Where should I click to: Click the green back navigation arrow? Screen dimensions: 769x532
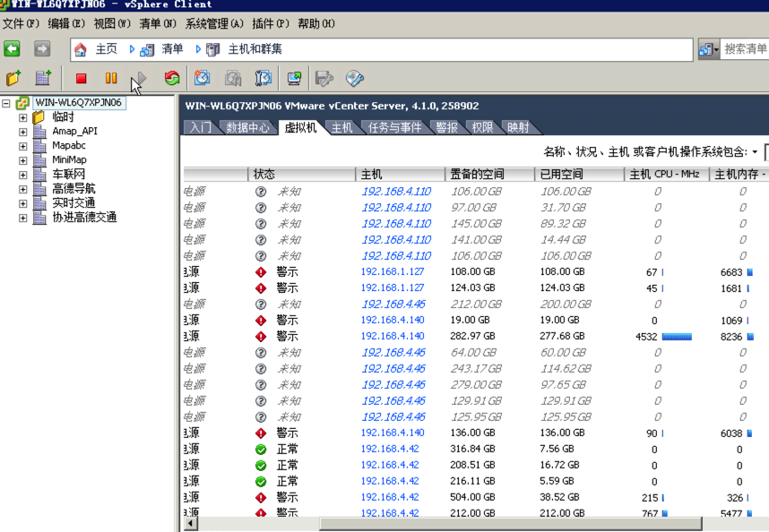coord(12,49)
